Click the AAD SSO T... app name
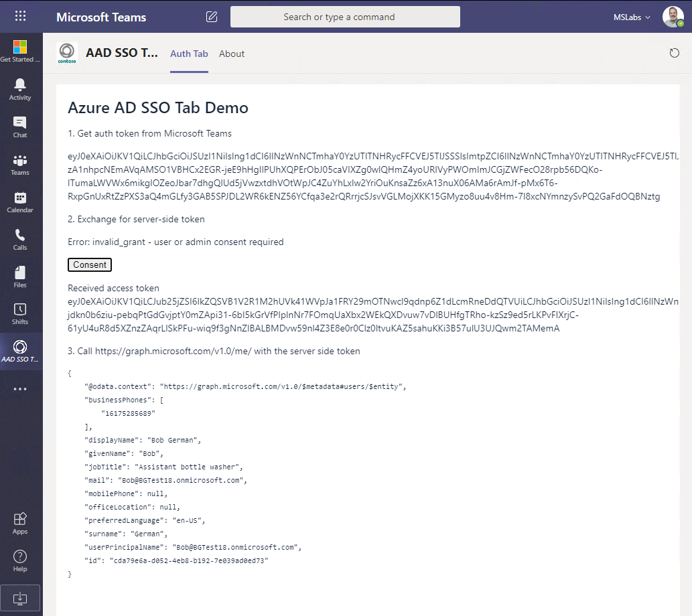692x616 pixels. 122,53
